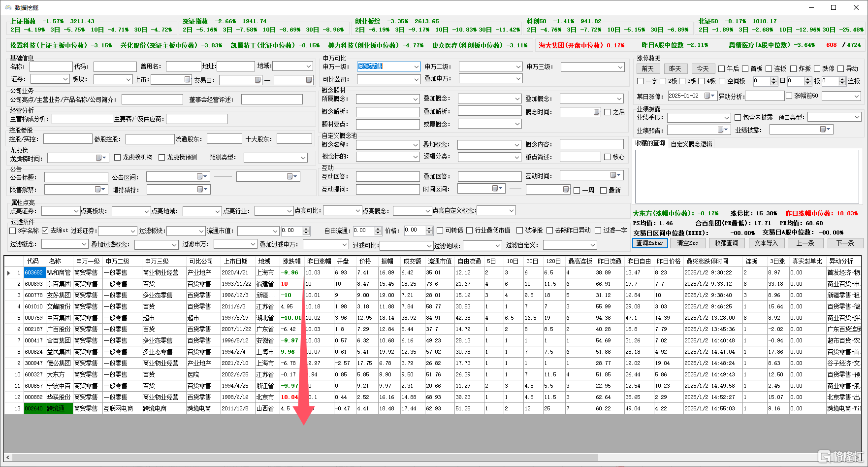This screenshot has width=868, height=467.
Task: Click the 收藏查询 button
Action: (726, 243)
